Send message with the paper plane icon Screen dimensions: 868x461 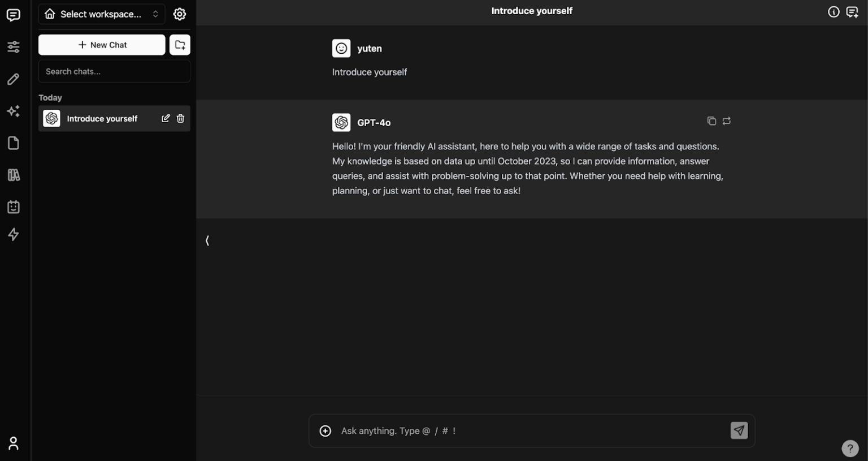(739, 430)
